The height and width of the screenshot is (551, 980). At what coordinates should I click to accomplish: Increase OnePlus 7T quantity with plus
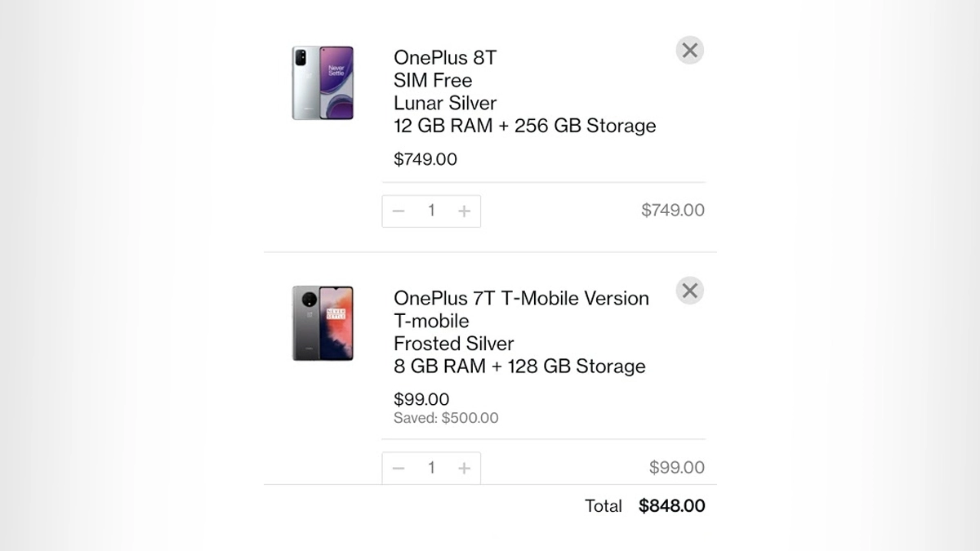464,469
